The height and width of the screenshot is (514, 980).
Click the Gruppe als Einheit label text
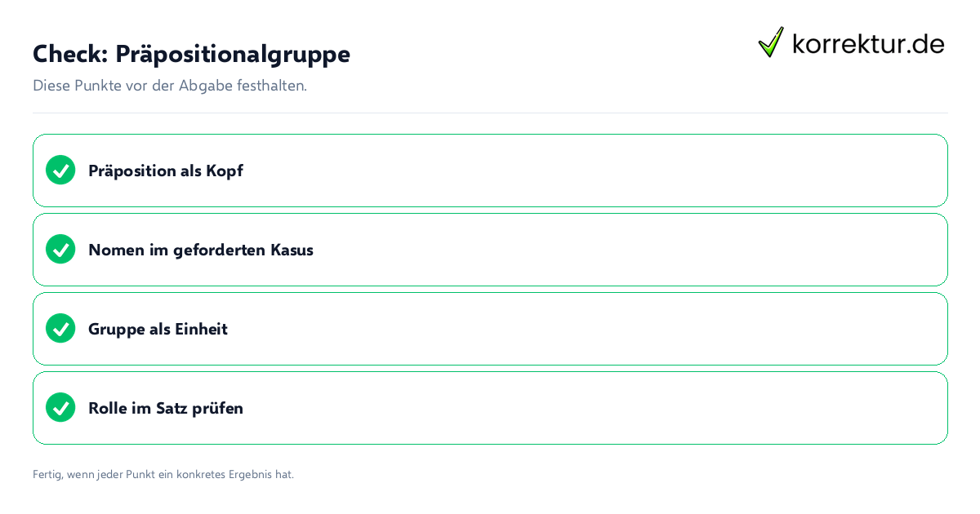[x=158, y=329]
